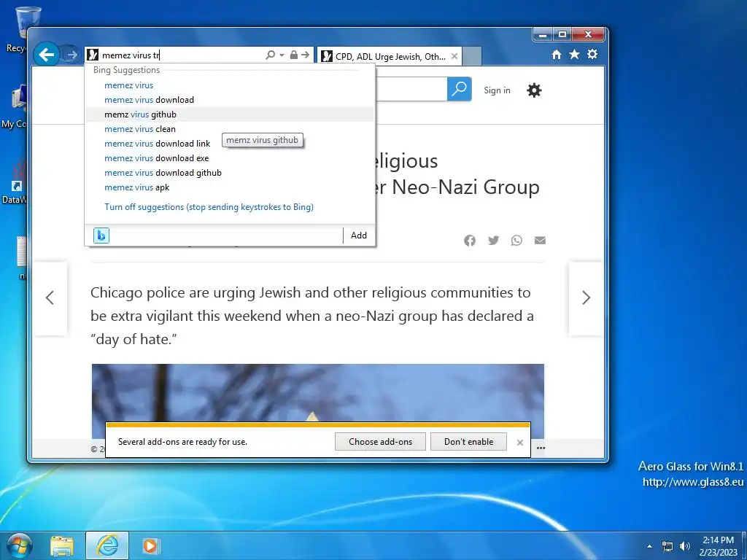The width and height of the screenshot is (747, 560).
Task: Click the security lock icon
Action: coord(294,55)
